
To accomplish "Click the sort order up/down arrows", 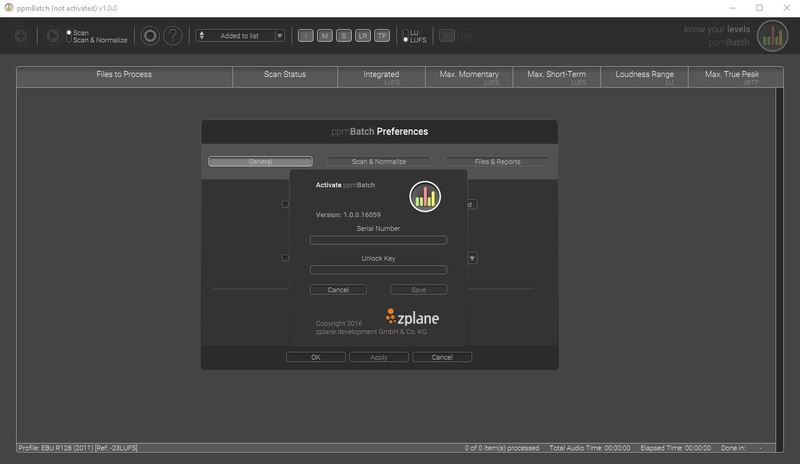I will (x=203, y=36).
